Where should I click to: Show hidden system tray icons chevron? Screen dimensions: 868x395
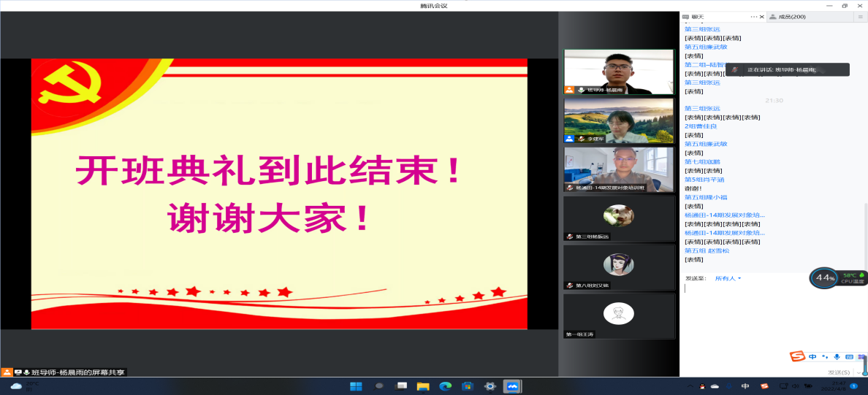point(690,386)
